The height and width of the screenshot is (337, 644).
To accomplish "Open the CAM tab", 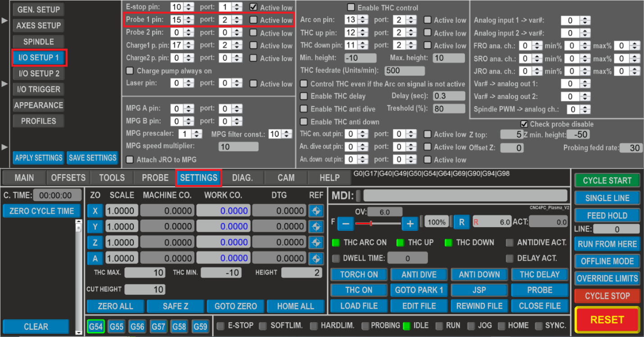I will pos(285,178).
